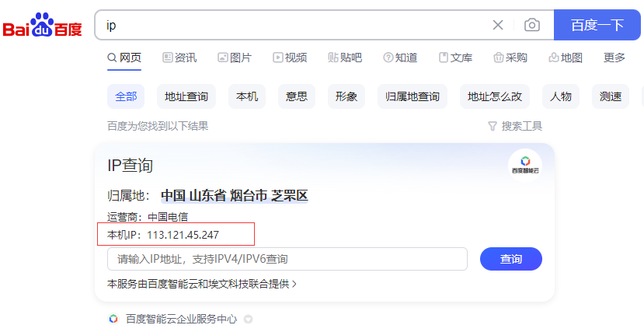Viewport: 644px width, 332px height.
Task: Select the 人物 suggestion chip
Action: (x=561, y=96)
